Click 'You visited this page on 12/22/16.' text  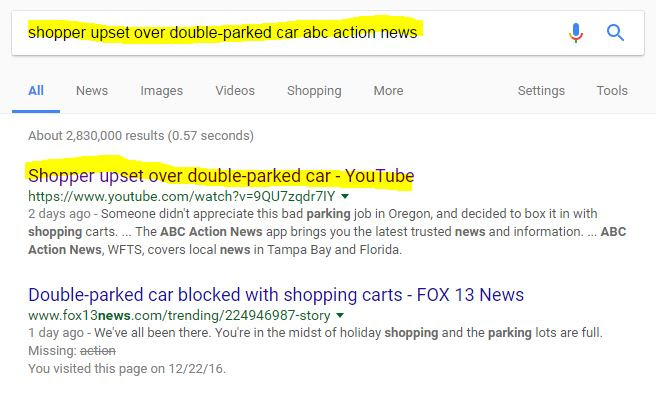click(x=127, y=369)
